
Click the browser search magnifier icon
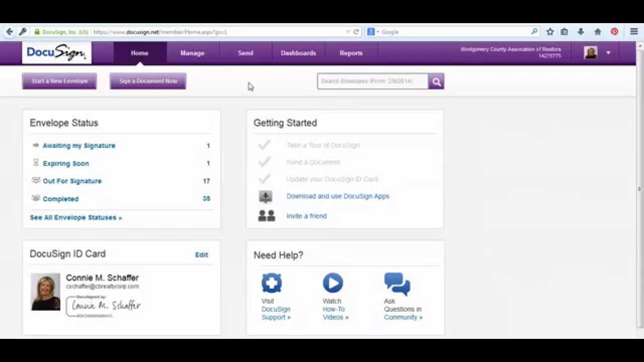(534, 32)
